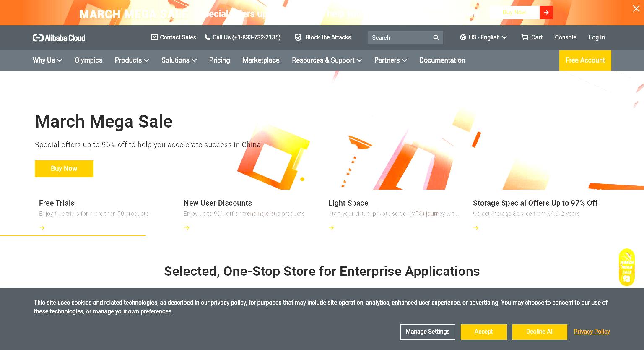Open the Privacy Policy link

[592, 332]
